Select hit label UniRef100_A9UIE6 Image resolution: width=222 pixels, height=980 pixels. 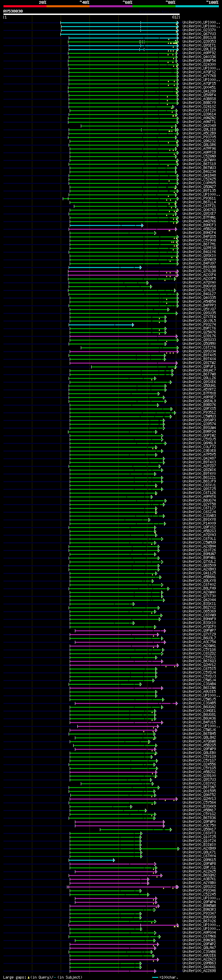199,956
